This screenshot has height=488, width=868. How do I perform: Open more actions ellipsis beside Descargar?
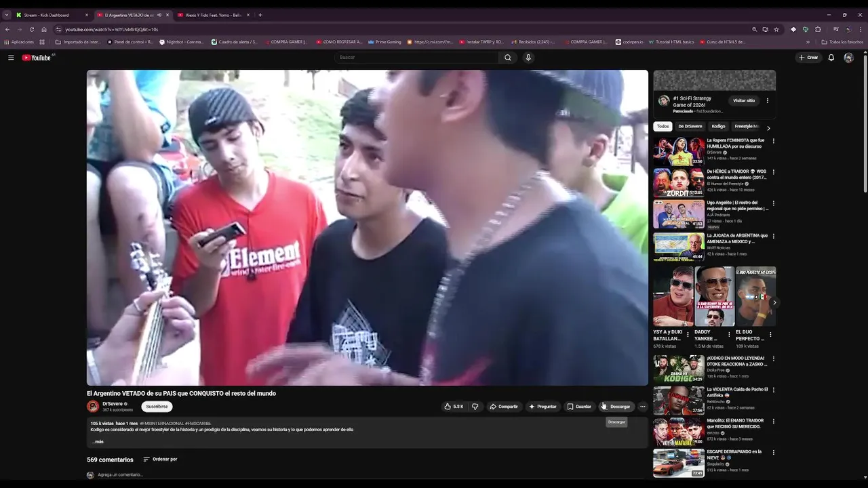click(643, 407)
